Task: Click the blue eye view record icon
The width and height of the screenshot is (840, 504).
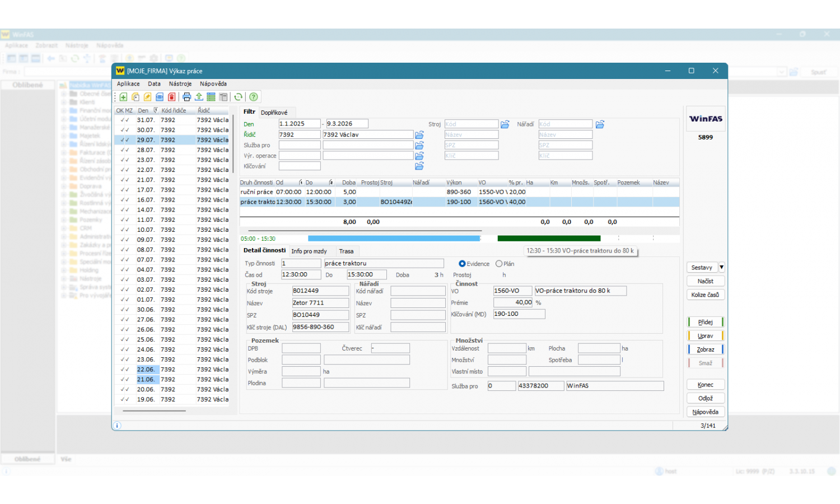Action: click(x=160, y=97)
